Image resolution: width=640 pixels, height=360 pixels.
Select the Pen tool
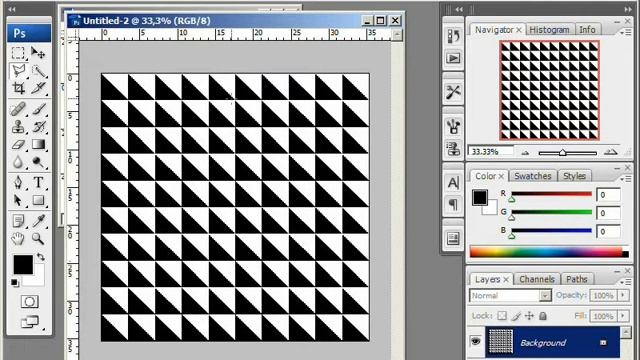pos(18,182)
